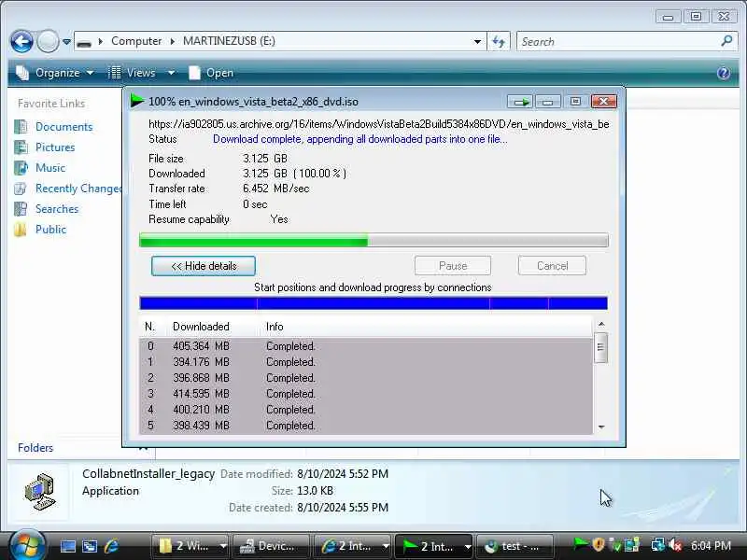Click Switch between windows quick launch icon
The image size is (747, 560).
89,546
